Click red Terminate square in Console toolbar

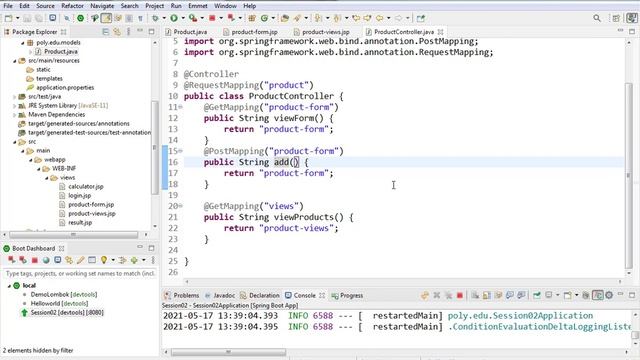click(x=460, y=295)
